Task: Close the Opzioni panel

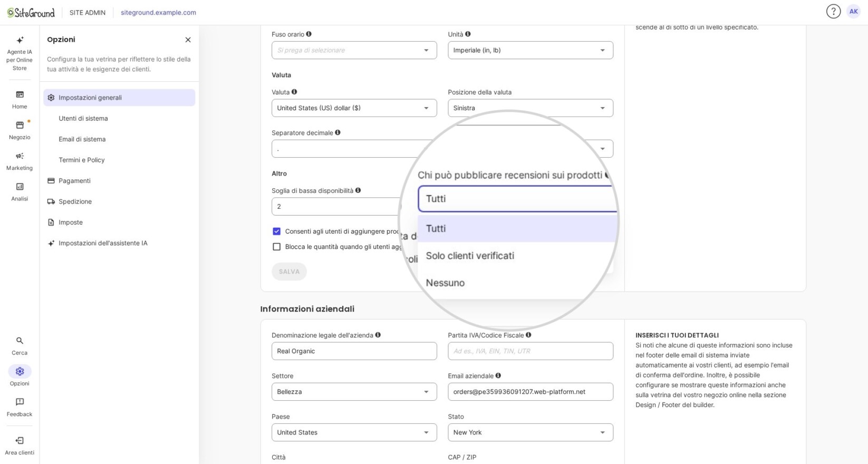Action: [188, 40]
